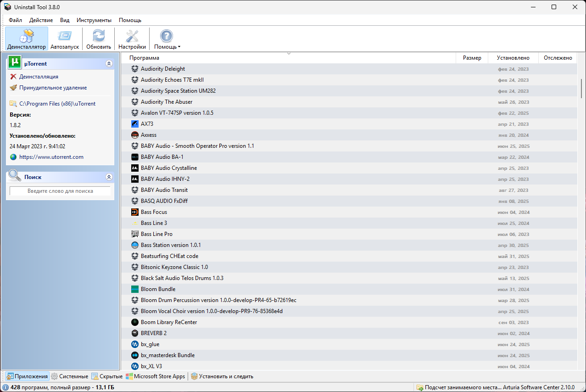Open Настройки from the toolbar

tap(132, 39)
